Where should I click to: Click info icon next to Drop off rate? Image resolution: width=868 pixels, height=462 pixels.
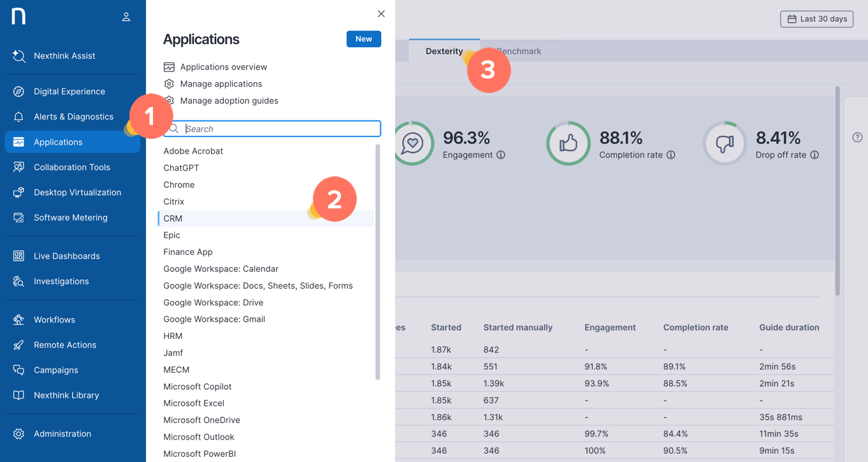point(814,155)
